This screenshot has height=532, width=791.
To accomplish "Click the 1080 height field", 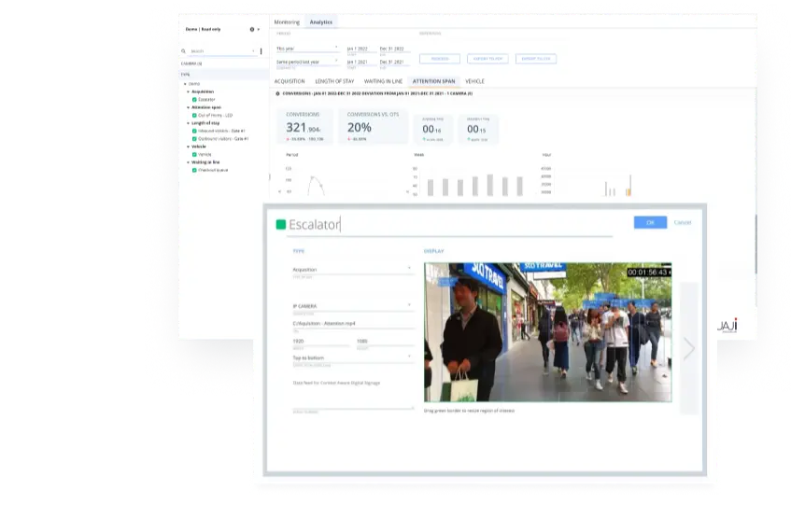I will (x=385, y=342).
